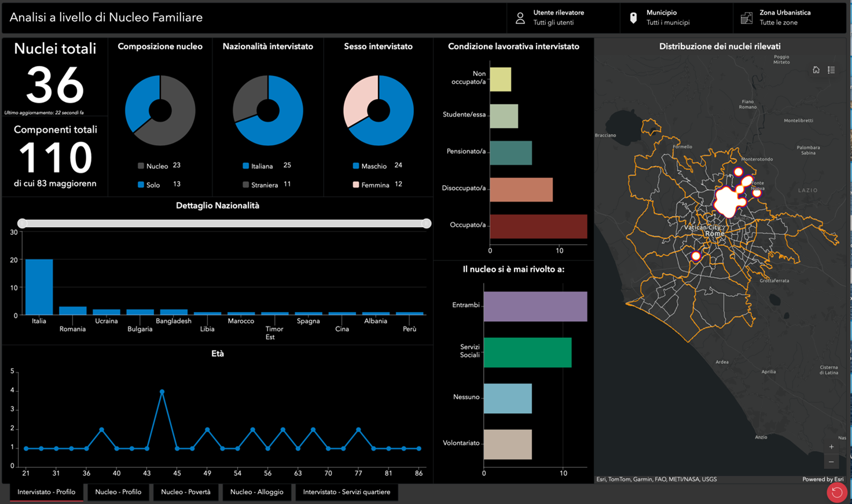The image size is (852, 504).
Task: Open the Intervistato - Servizi quartiere tab
Action: click(346, 492)
